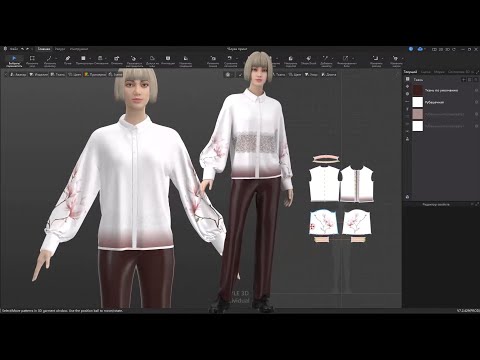480x360 pixels.
Task: Select the white Рубашечная fabric swatch
Action: click(x=418, y=102)
